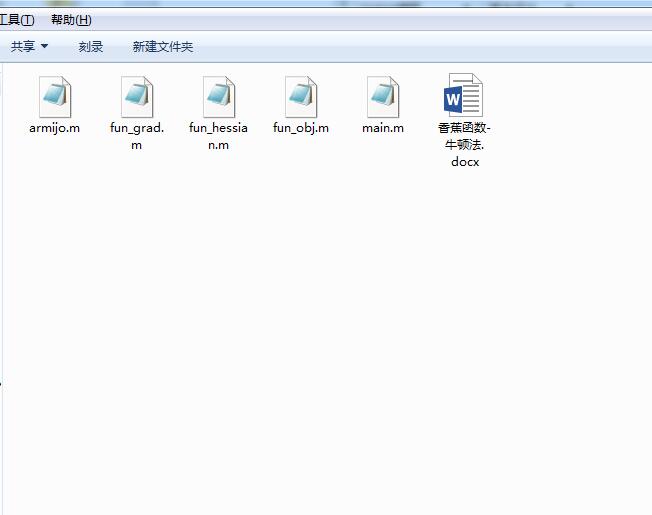
Task: Select the main.m file icon
Action: [x=383, y=96]
